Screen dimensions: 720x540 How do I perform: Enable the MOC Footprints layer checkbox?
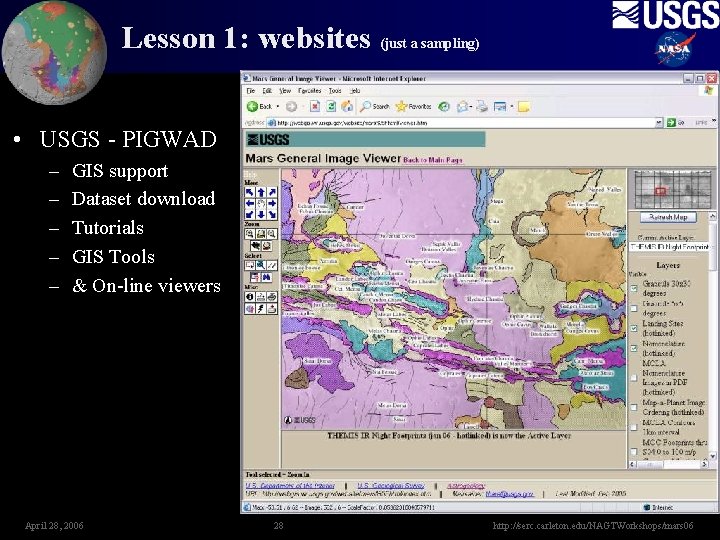click(x=634, y=452)
